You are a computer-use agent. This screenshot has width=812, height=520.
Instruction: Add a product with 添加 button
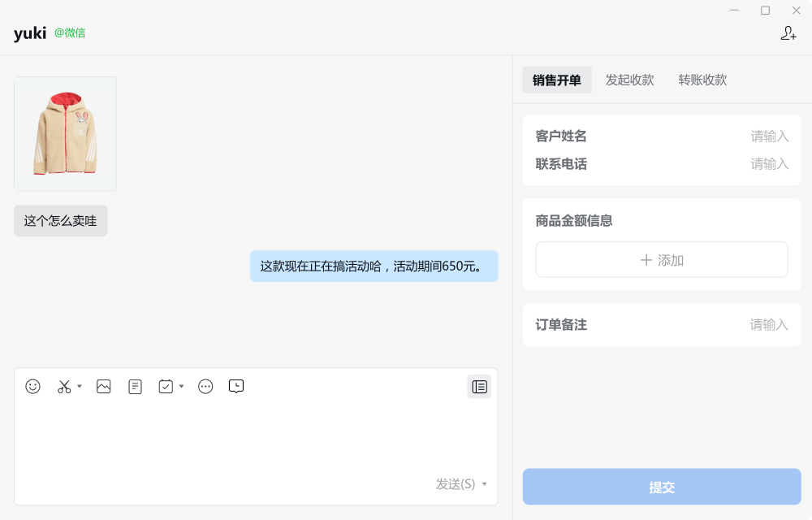[x=662, y=259]
